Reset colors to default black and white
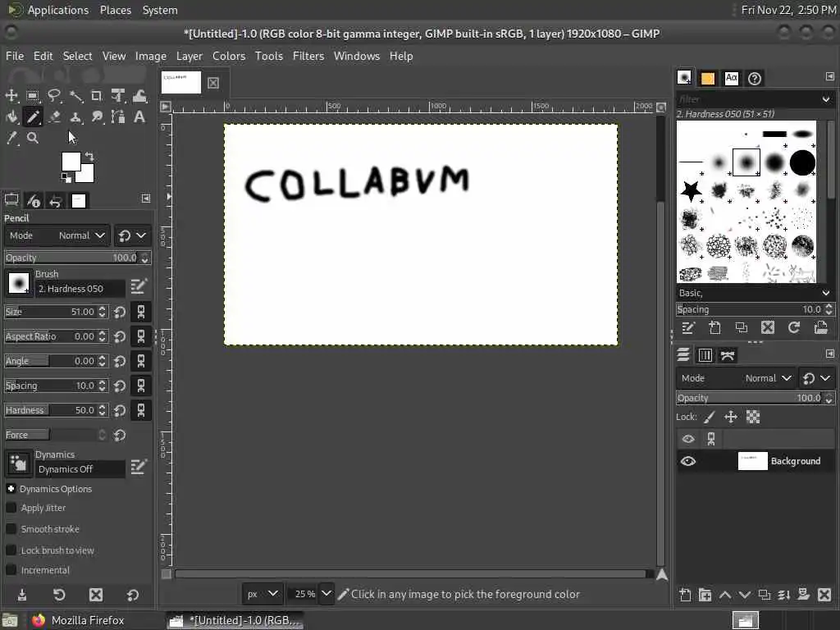This screenshot has width=840, height=630. click(66, 178)
